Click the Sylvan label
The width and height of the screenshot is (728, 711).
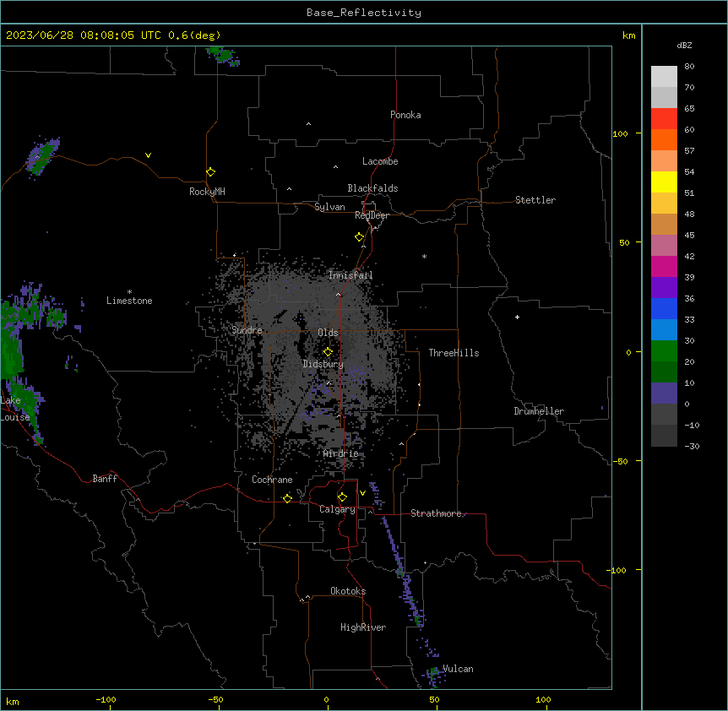(329, 207)
